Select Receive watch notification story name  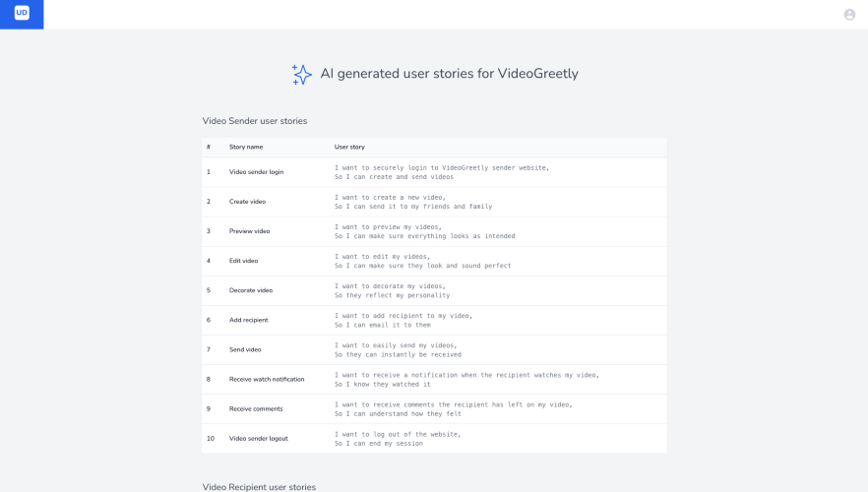(267, 379)
